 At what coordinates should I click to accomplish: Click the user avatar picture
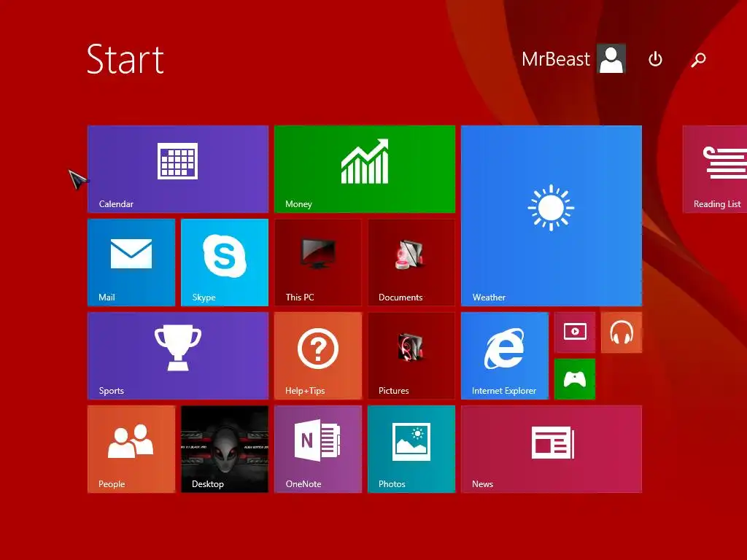click(x=612, y=59)
